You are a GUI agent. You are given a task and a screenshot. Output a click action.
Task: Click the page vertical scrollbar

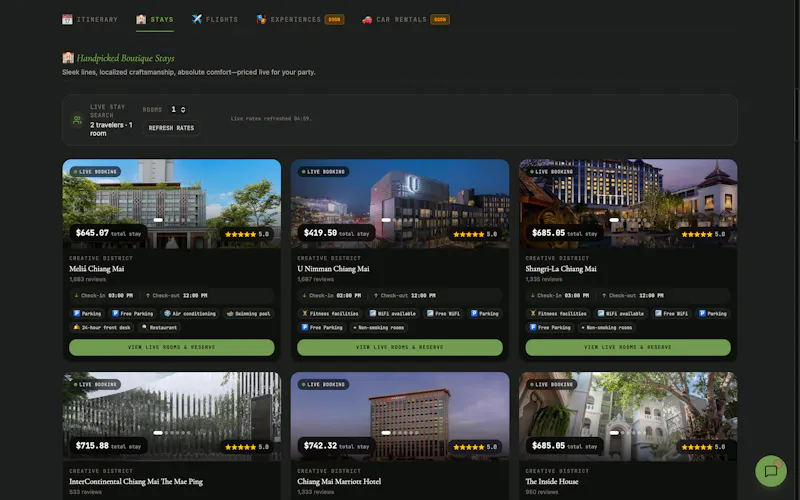(797, 114)
